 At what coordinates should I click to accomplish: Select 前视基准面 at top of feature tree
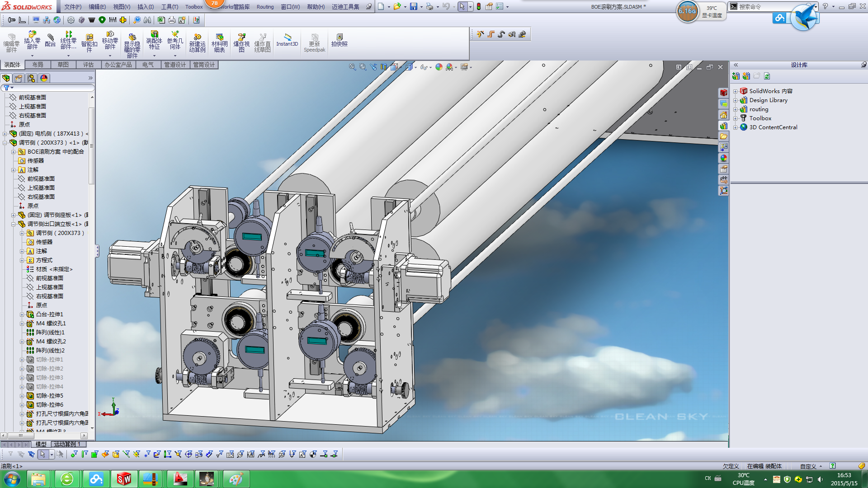[32, 98]
